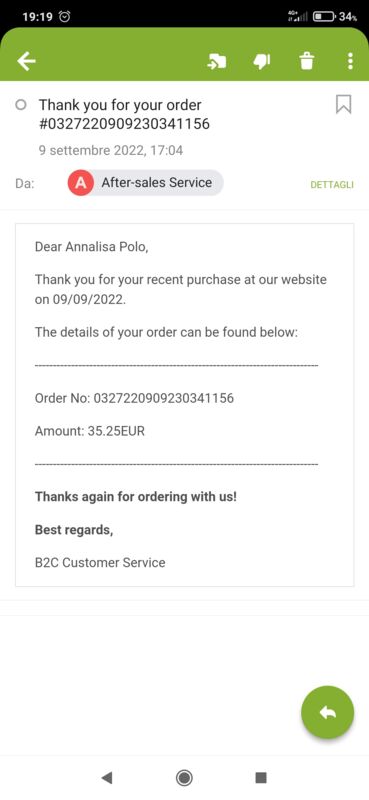Tap the Order No line in email

(134, 398)
